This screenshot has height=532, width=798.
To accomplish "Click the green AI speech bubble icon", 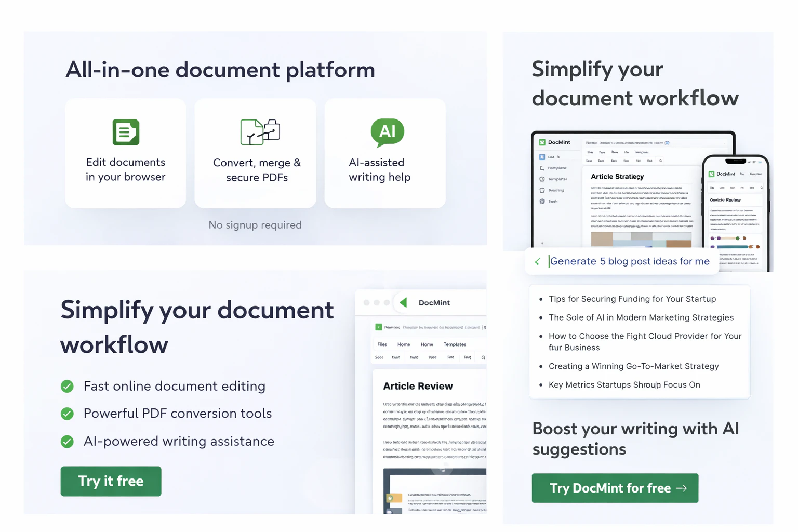I will coord(387,132).
